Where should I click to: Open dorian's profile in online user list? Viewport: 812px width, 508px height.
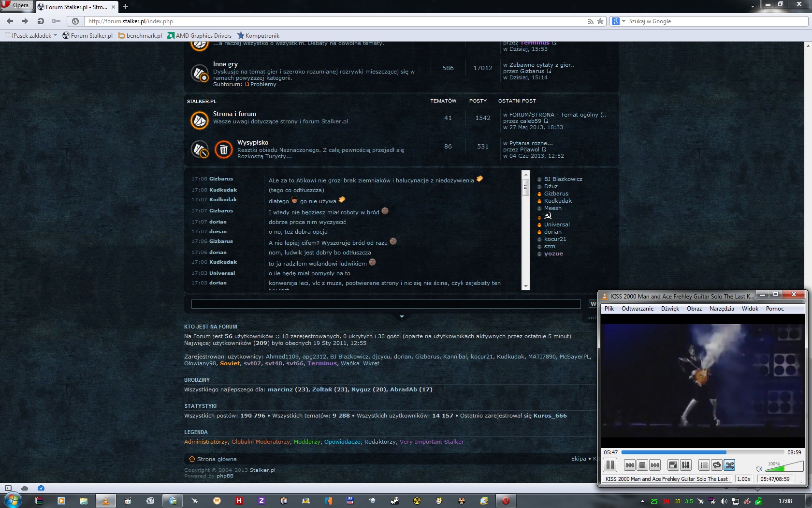[x=552, y=232]
